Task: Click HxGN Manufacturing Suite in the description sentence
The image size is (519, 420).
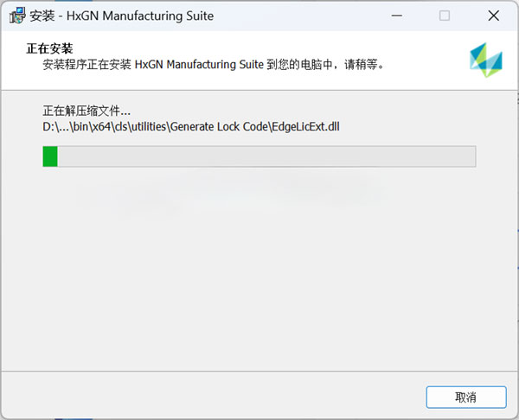Action: click(199, 64)
